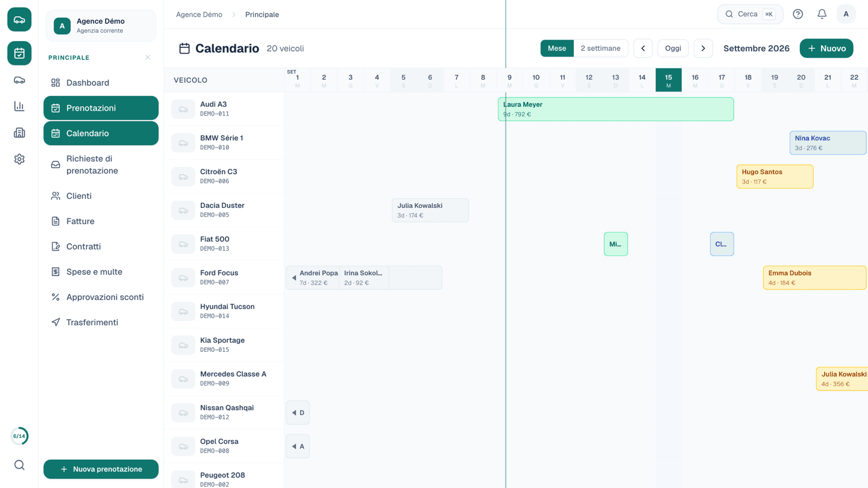Click the vehicles car icon in left rail

19,80
